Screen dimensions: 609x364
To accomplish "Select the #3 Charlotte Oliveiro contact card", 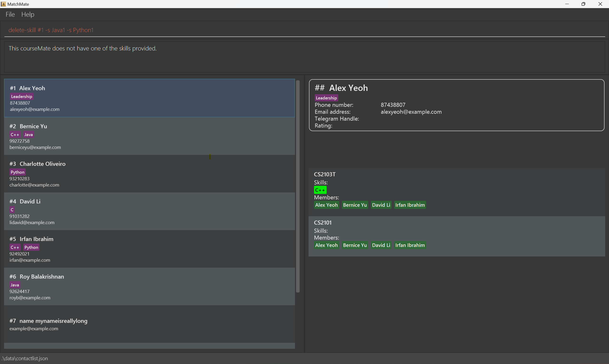I will point(149,173).
